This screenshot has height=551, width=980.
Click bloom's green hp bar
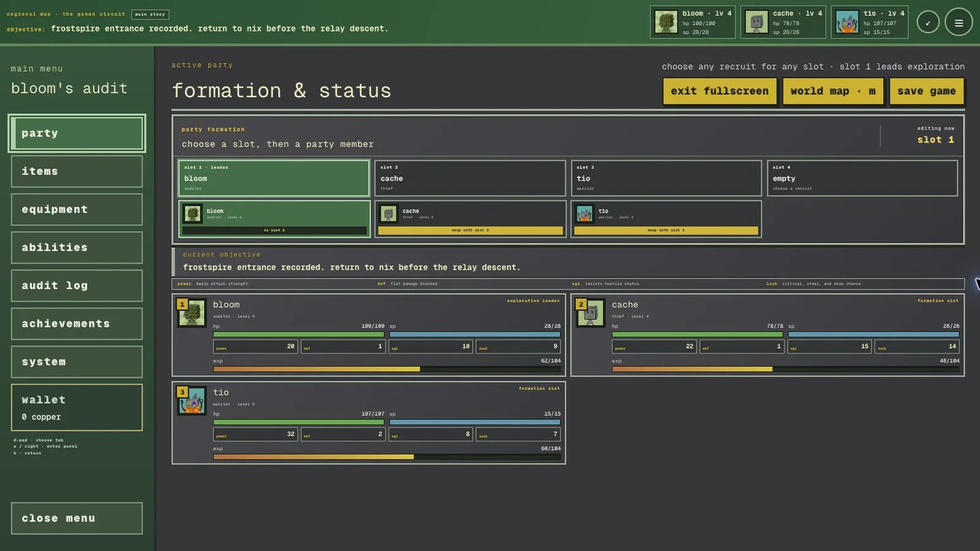pos(298,334)
